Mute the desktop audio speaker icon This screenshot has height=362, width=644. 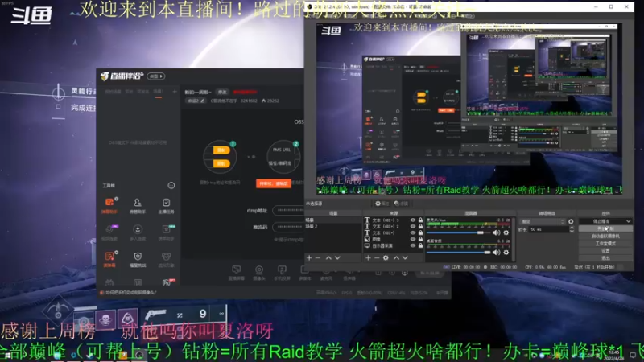[x=497, y=253]
